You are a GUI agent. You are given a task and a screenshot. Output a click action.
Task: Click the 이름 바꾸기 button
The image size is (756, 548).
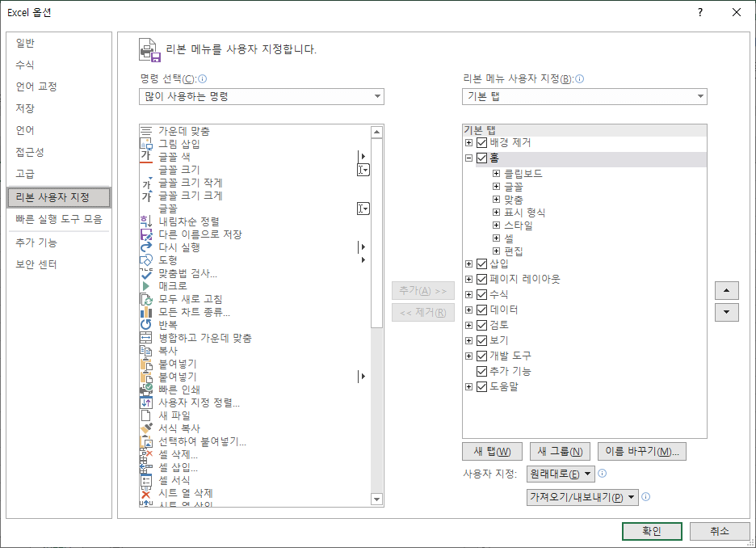click(642, 452)
